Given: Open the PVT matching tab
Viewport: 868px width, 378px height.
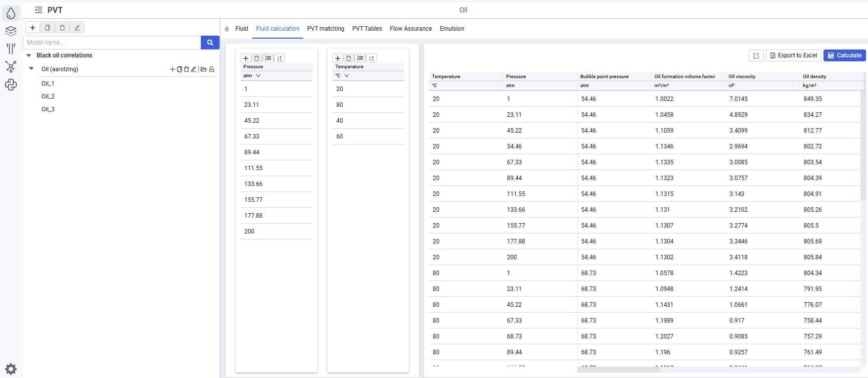Looking at the screenshot, I should 325,29.
